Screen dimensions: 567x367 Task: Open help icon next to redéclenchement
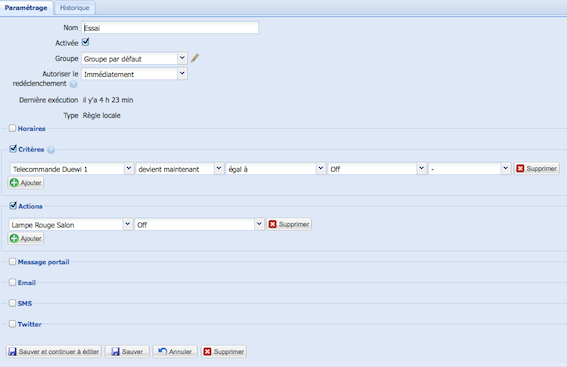click(x=73, y=84)
